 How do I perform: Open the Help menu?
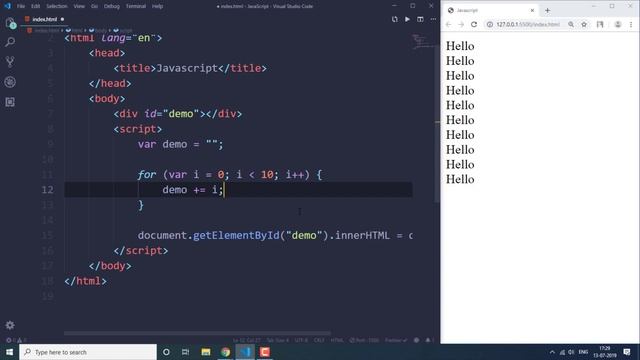pos(158,6)
